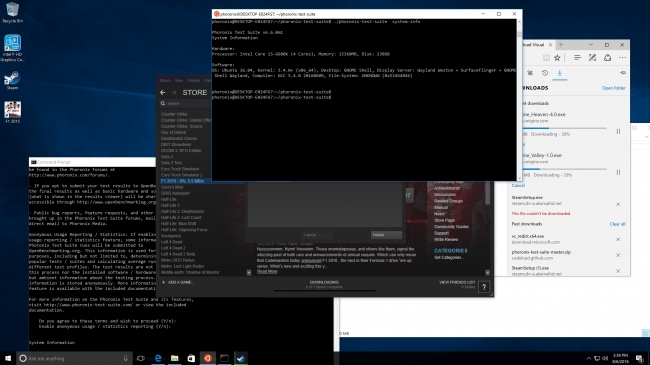650x365 pixels.
Task: Select GRID Autosport in Steam library
Action: point(175,193)
